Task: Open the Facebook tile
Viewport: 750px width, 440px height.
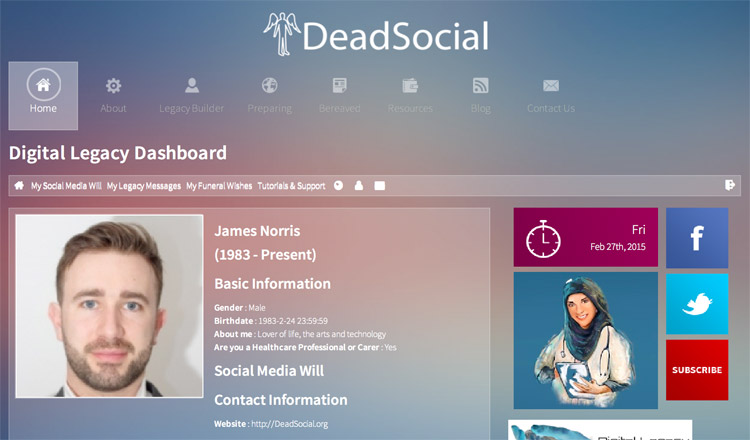Action: (x=697, y=238)
